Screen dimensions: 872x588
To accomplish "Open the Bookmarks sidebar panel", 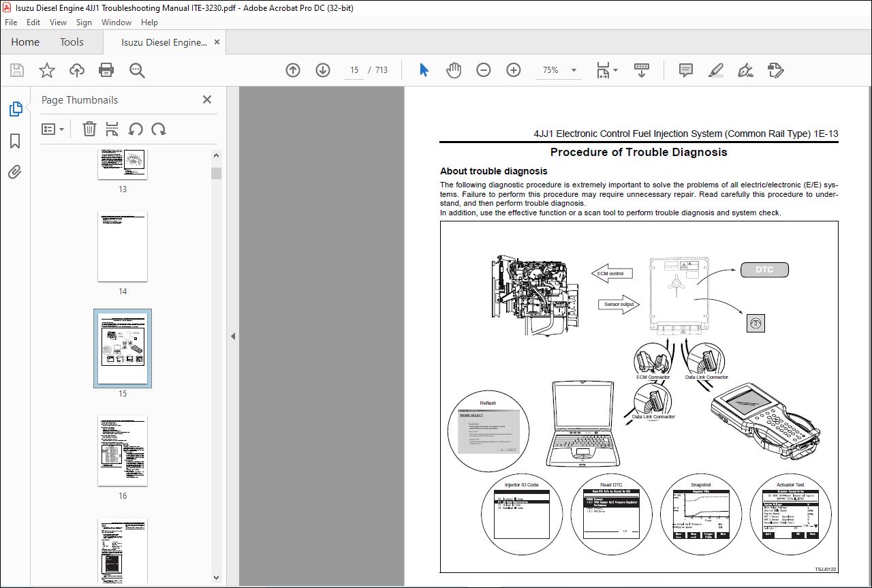I will coord(15,141).
